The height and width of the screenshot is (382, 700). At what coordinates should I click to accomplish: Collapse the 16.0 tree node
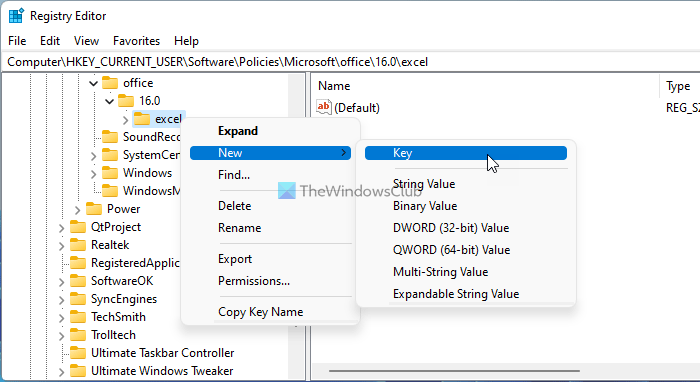109,101
